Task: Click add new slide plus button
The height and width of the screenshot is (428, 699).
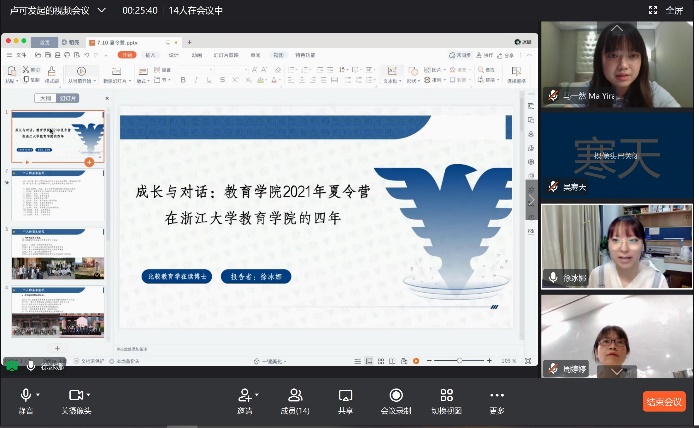Action: click(57, 348)
